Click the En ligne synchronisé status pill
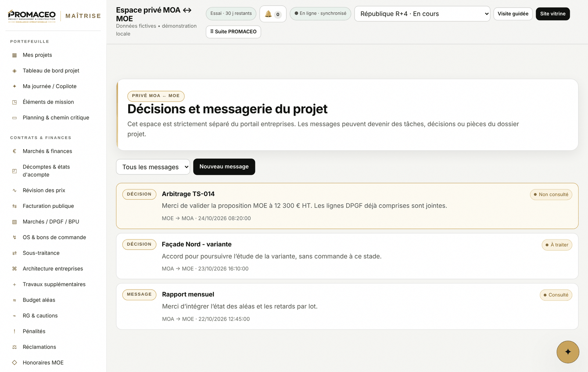Image resolution: width=588 pixels, height=372 pixels. tap(320, 14)
